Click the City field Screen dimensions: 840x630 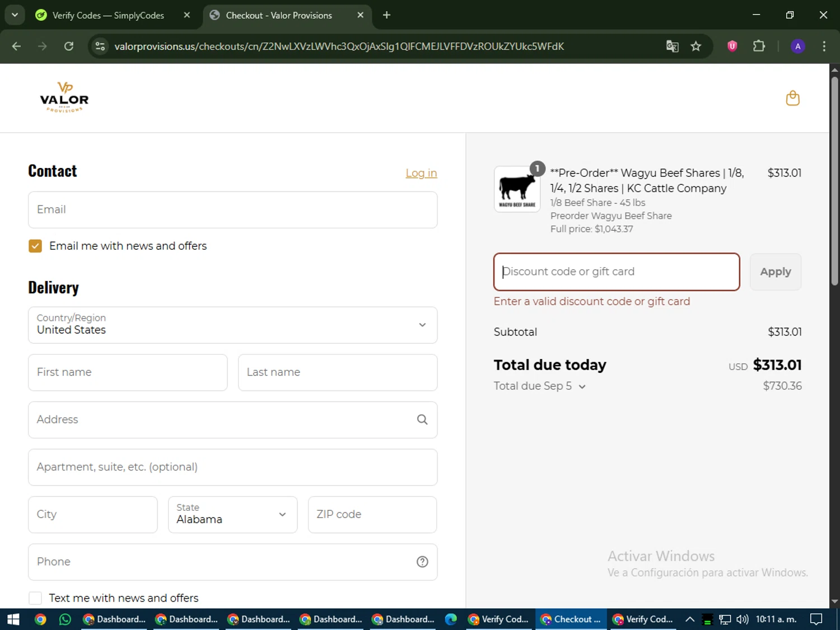click(93, 514)
